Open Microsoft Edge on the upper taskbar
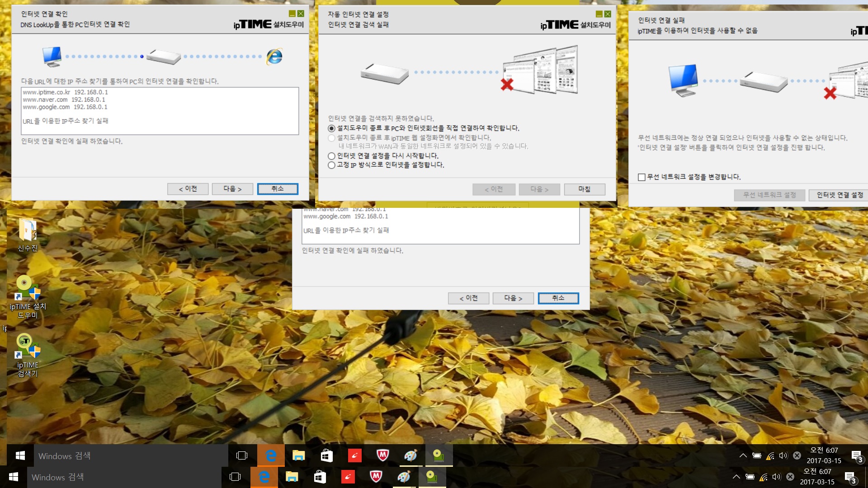Viewport: 868px width, 488px height. 271,455
